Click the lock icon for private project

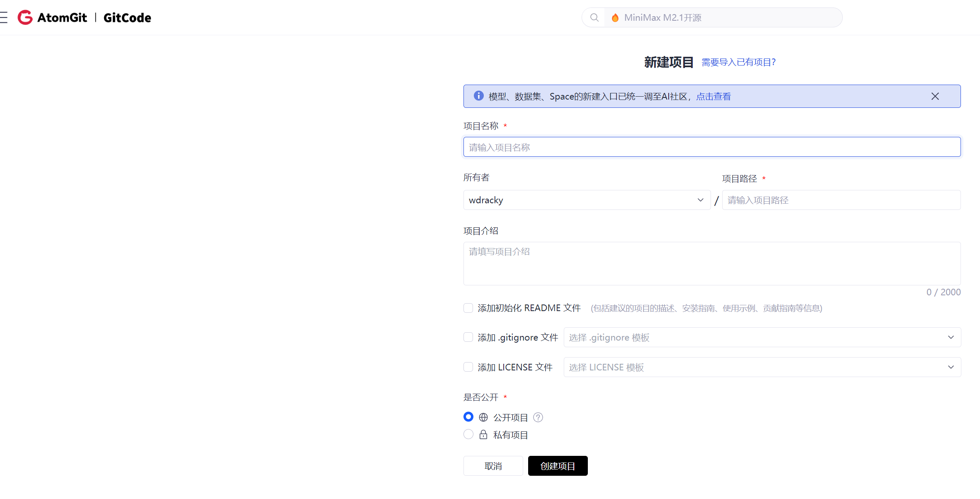click(483, 435)
